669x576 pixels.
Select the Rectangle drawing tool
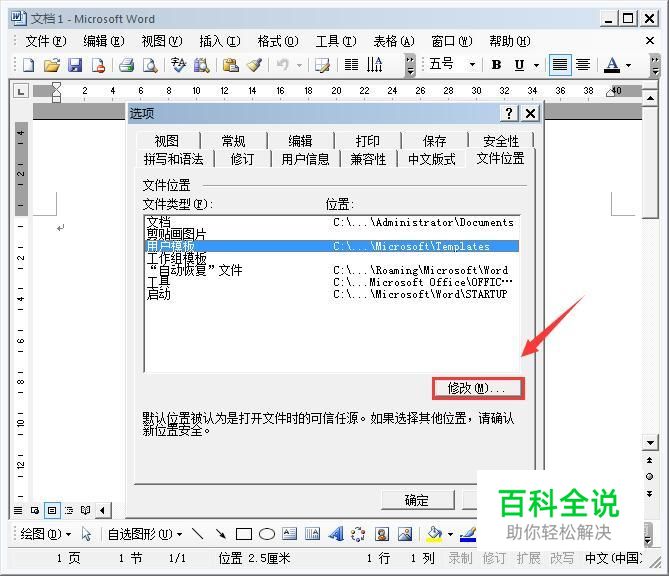pos(244,534)
